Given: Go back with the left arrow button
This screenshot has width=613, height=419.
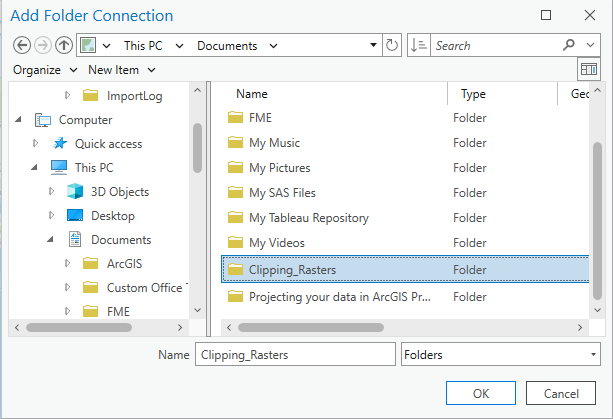Looking at the screenshot, I should pyautogui.click(x=22, y=45).
